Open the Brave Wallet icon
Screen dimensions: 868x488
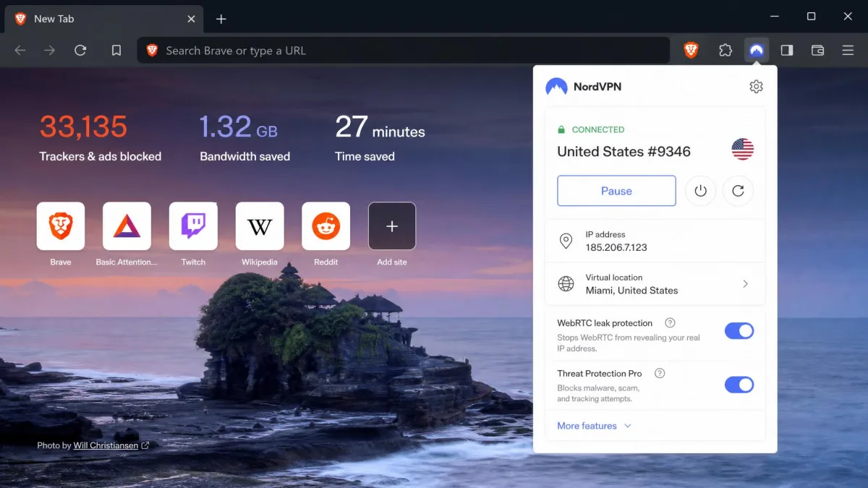pos(818,50)
